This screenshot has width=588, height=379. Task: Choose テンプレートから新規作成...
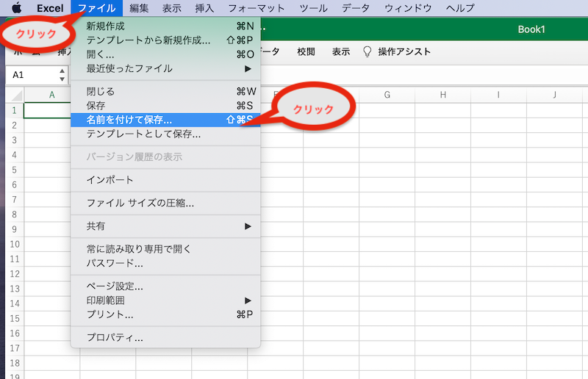(x=165, y=40)
